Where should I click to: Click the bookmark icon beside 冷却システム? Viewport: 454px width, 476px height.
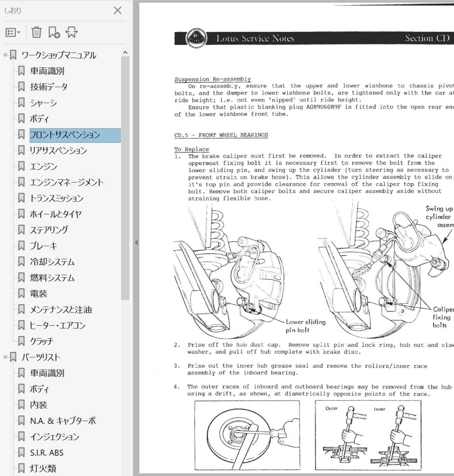pos(21,262)
